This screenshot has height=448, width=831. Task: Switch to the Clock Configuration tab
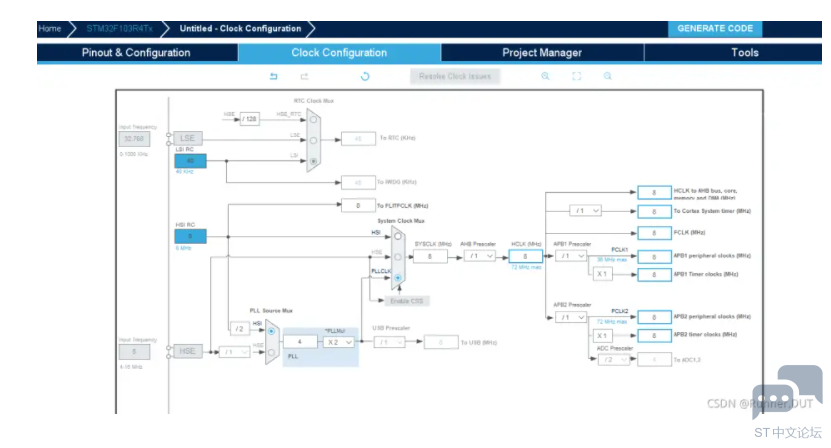[x=339, y=52]
